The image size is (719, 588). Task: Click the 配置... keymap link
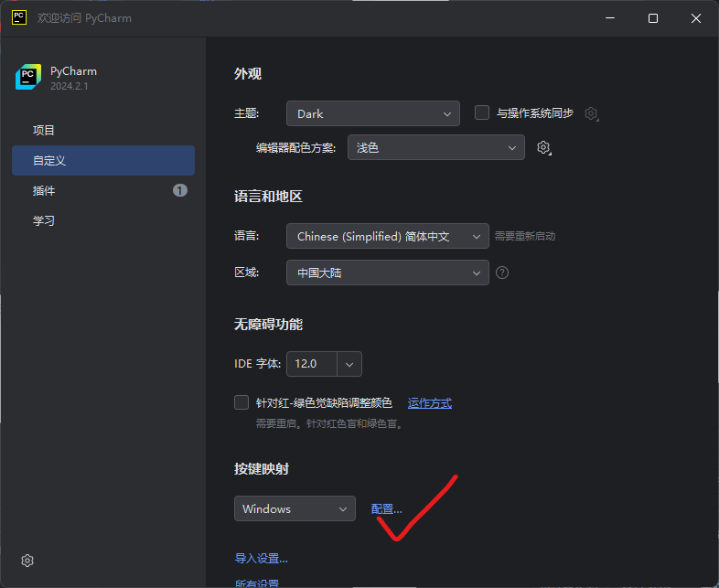click(x=387, y=508)
